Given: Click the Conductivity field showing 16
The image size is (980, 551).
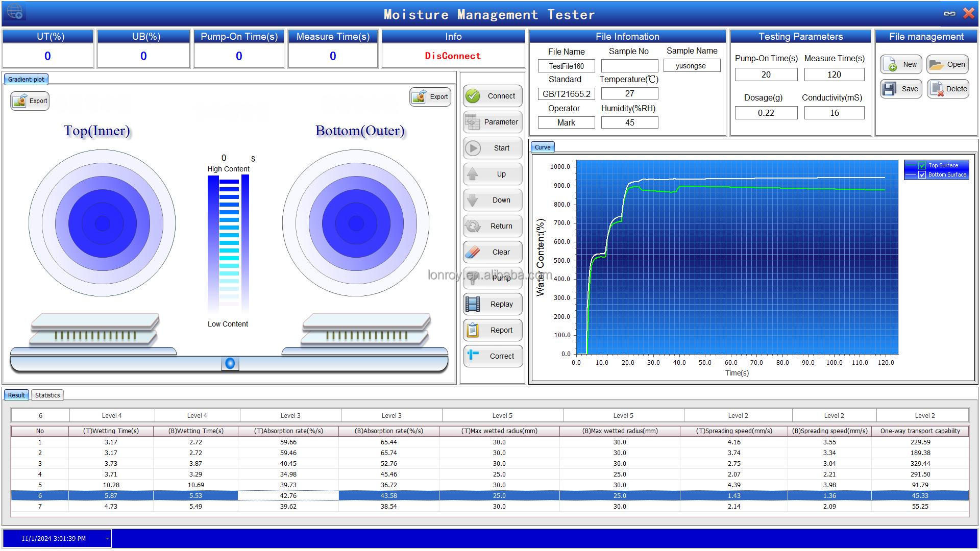Looking at the screenshot, I should pyautogui.click(x=834, y=113).
